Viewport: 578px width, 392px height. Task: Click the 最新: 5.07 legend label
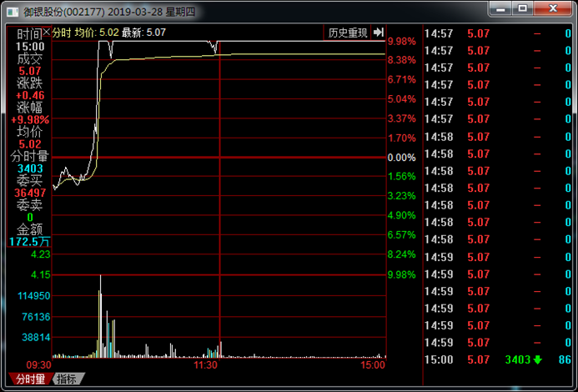click(143, 33)
